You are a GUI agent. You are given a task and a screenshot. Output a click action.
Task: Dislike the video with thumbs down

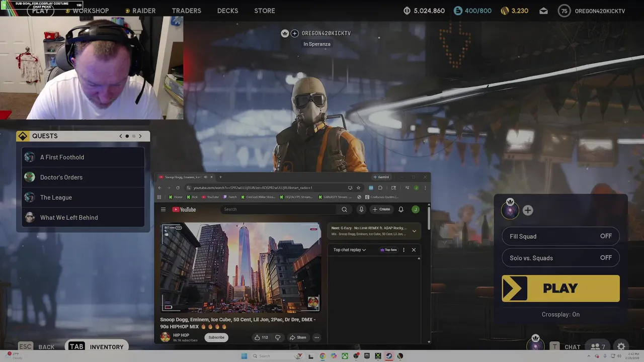(277, 337)
